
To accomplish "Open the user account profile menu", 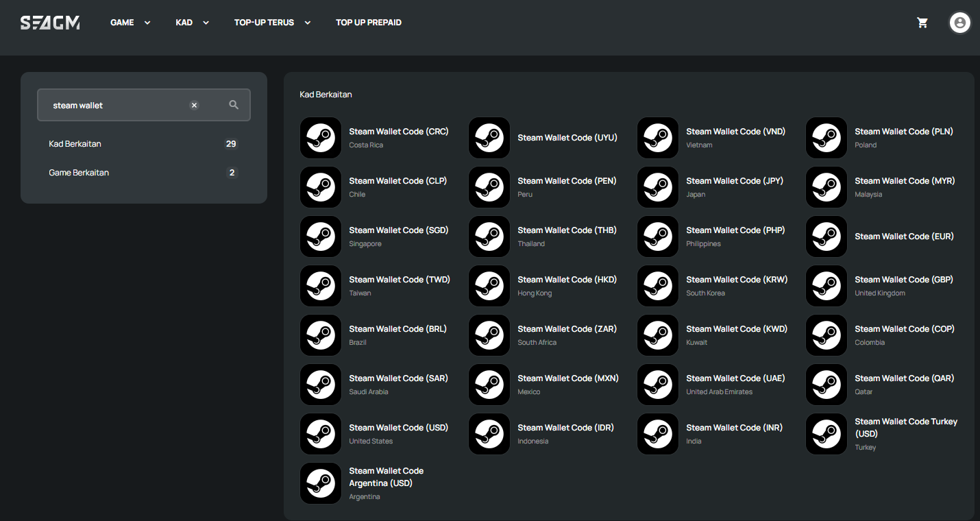I will coord(959,23).
